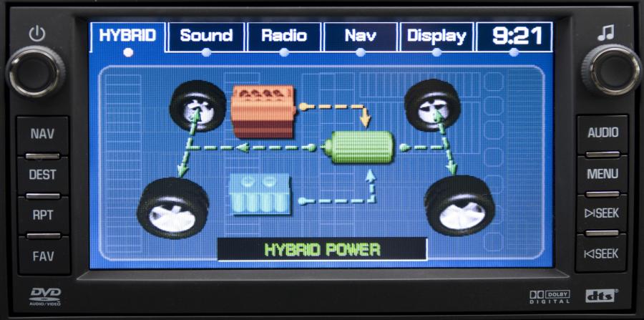This screenshot has width=644, height=320.
Task: Tap the indicator dot under Radio tab
Action: pos(284,52)
